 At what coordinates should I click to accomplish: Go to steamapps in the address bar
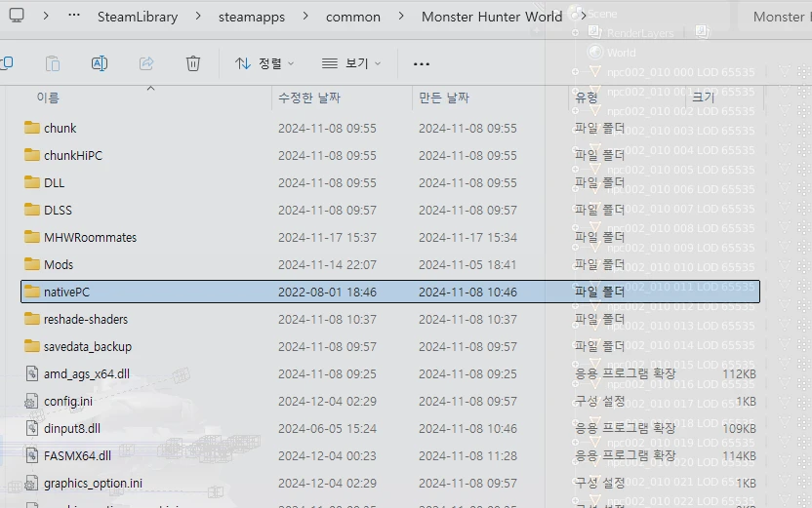pos(252,18)
